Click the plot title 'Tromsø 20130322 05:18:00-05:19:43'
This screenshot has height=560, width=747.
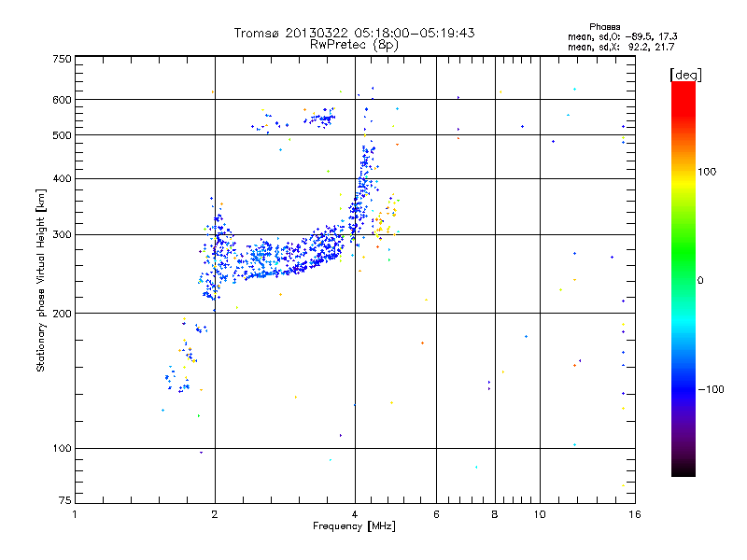coord(354,33)
